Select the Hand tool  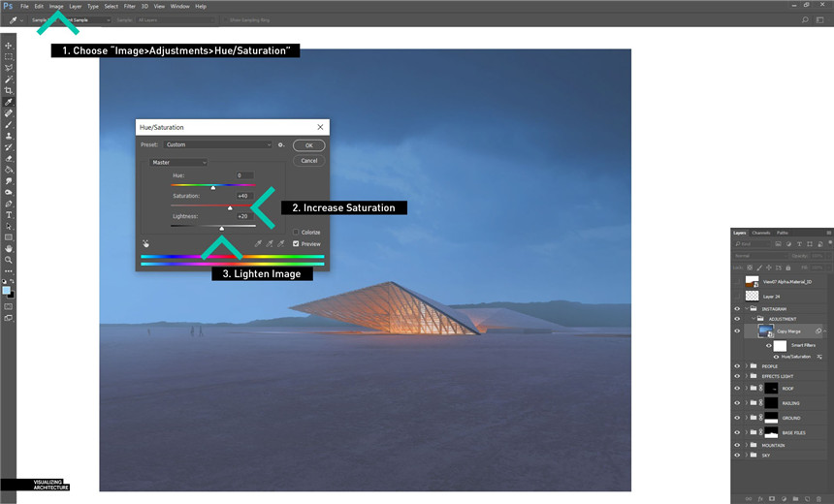click(x=9, y=248)
